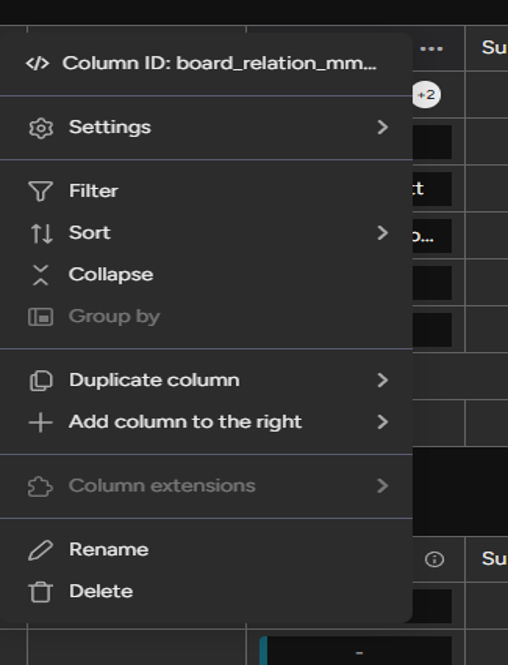This screenshot has height=665, width=508.
Task: Click the dash cell with teal edge
Action: pos(355,651)
